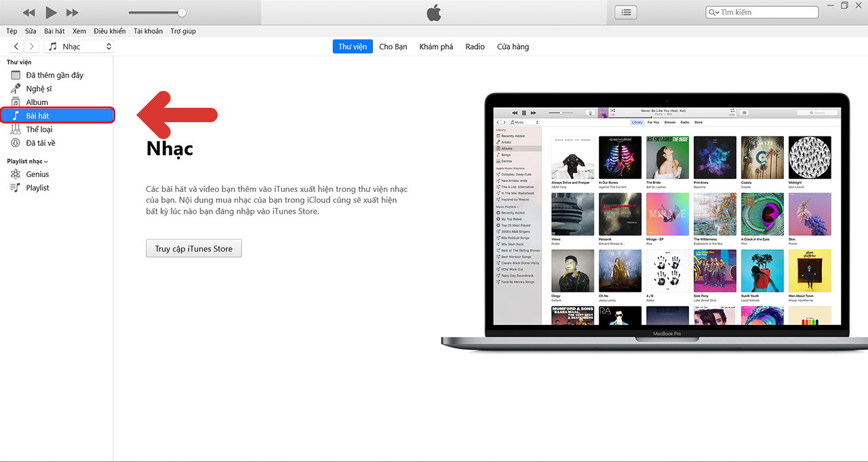Skip forward with the fast-forward button
868x462 pixels.
[72, 13]
